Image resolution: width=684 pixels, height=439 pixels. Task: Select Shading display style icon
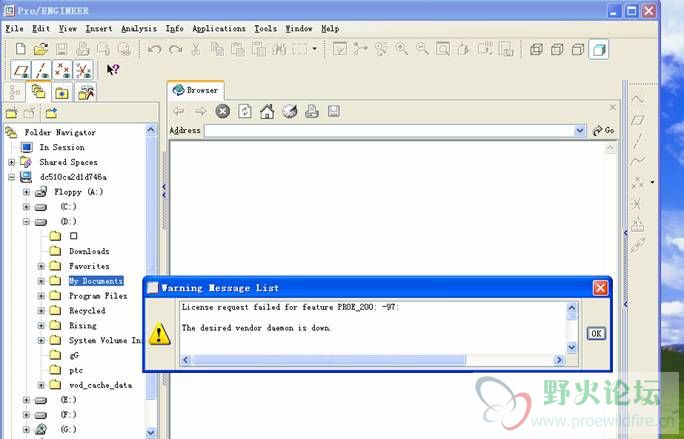tap(598, 49)
